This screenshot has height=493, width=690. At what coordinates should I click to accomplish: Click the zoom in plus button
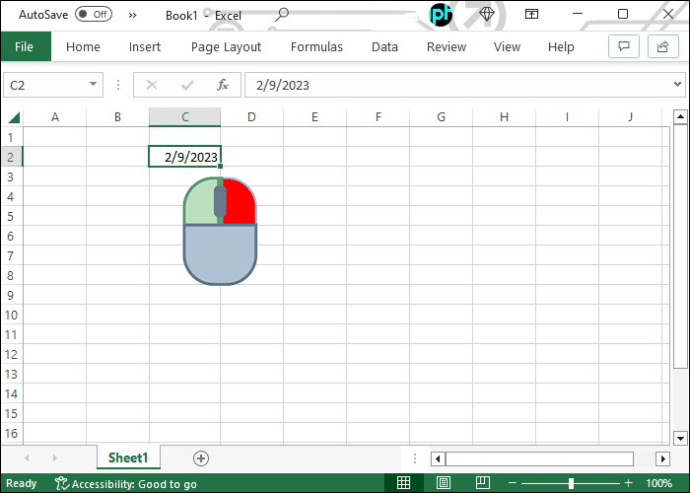pyautogui.click(x=628, y=483)
